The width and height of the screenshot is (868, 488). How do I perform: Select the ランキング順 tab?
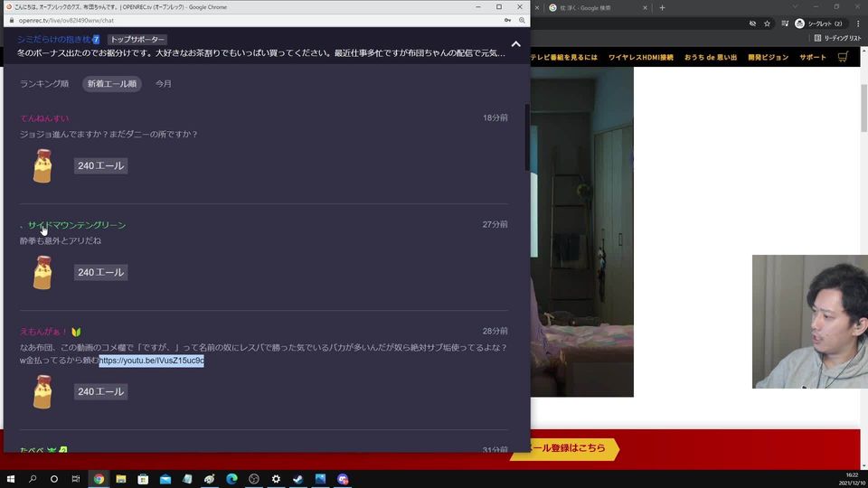coord(44,83)
